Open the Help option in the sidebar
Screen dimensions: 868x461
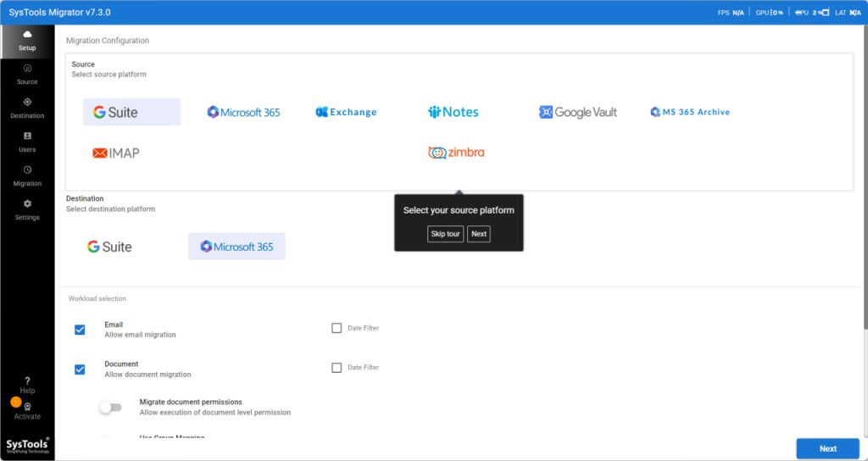pyautogui.click(x=27, y=386)
